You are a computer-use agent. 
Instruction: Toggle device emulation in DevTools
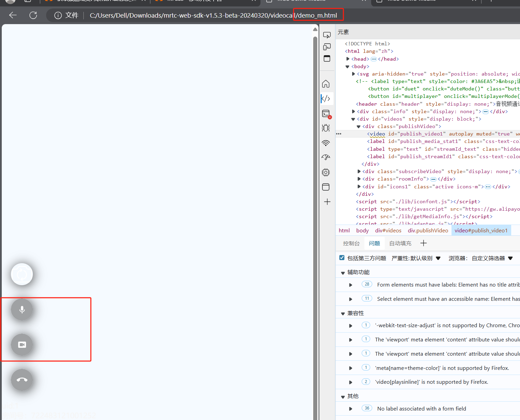[327, 47]
